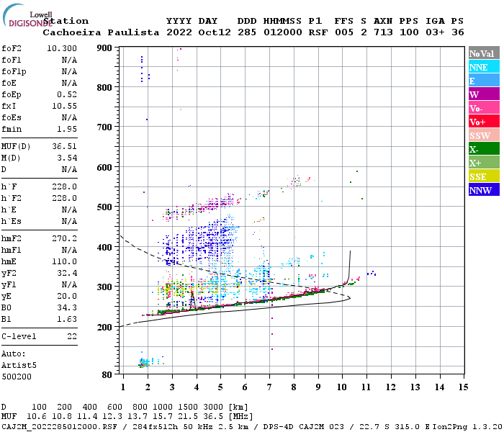504x432 pixels.
Task: Click the 200 km axis label
Action: [104, 327]
